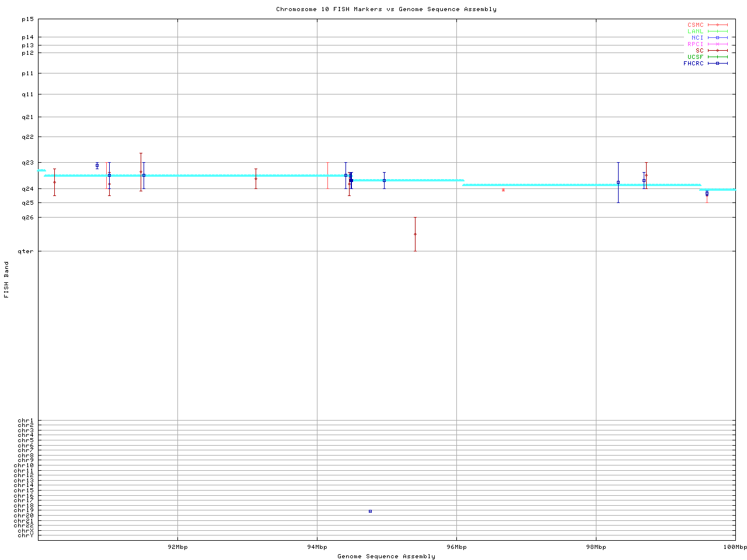This screenshot has width=747, height=560.
Task: Select the Genome Sequence Assembly x-axis title
Action: pyautogui.click(x=386, y=556)
